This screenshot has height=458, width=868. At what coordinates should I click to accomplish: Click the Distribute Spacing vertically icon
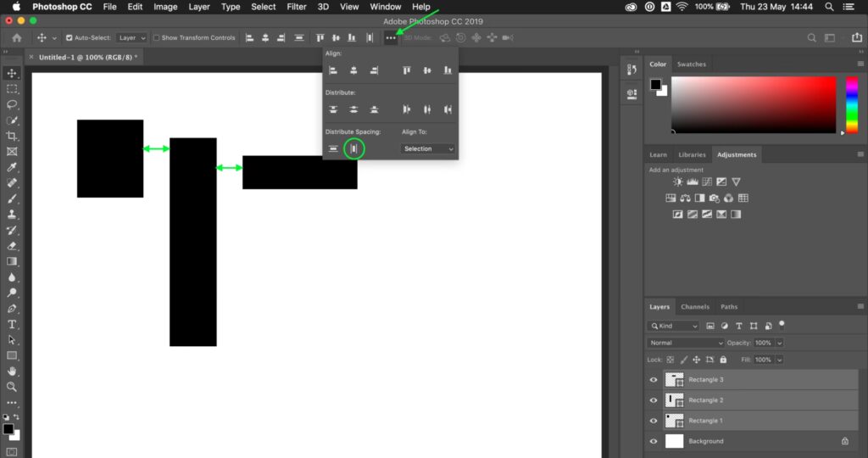pos(333,149)
